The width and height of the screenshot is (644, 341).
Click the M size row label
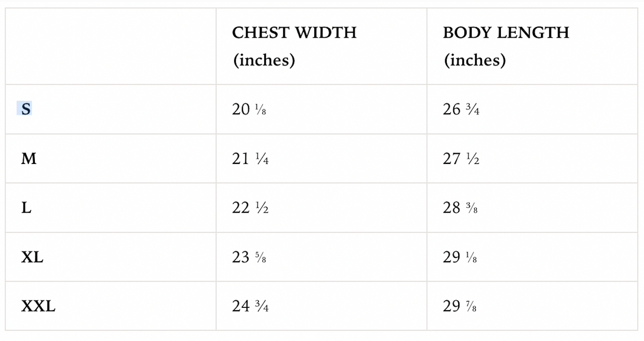click(x=29, y=159)
